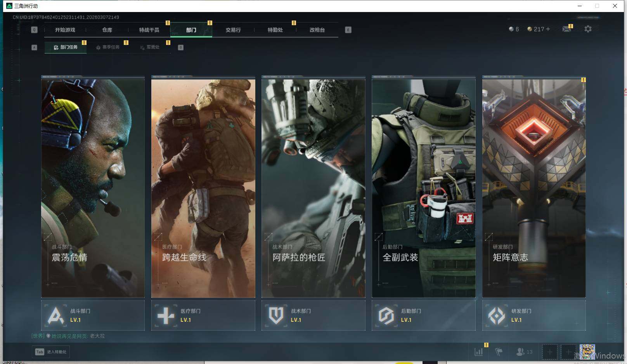627x364 pixels.
Task: Open the settings gear icon
Action: (x=588, y=29)
